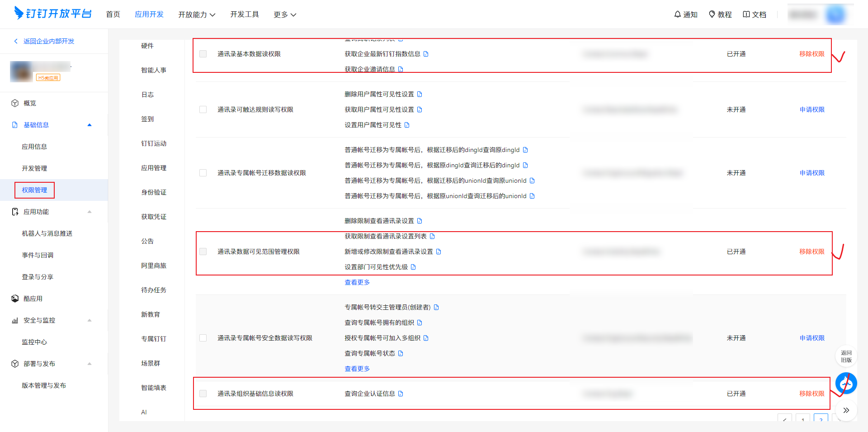
Task: Open doc icon next to 查询专属帐号状态
Action: [401, 353]
